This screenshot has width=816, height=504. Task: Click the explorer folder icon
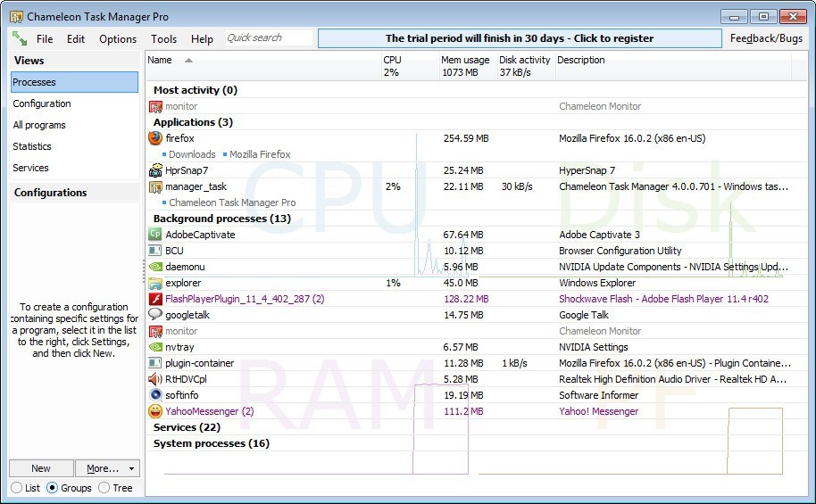pos(155,283)
